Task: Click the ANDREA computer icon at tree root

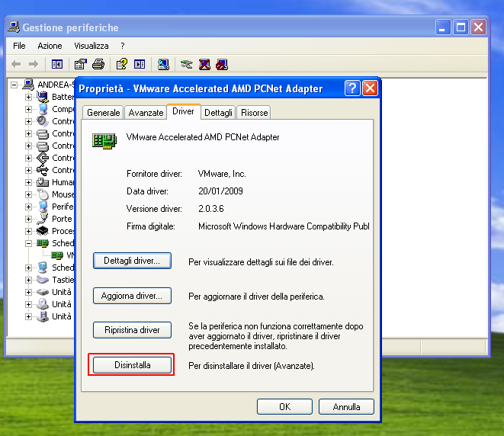Action: coord(28,85)
